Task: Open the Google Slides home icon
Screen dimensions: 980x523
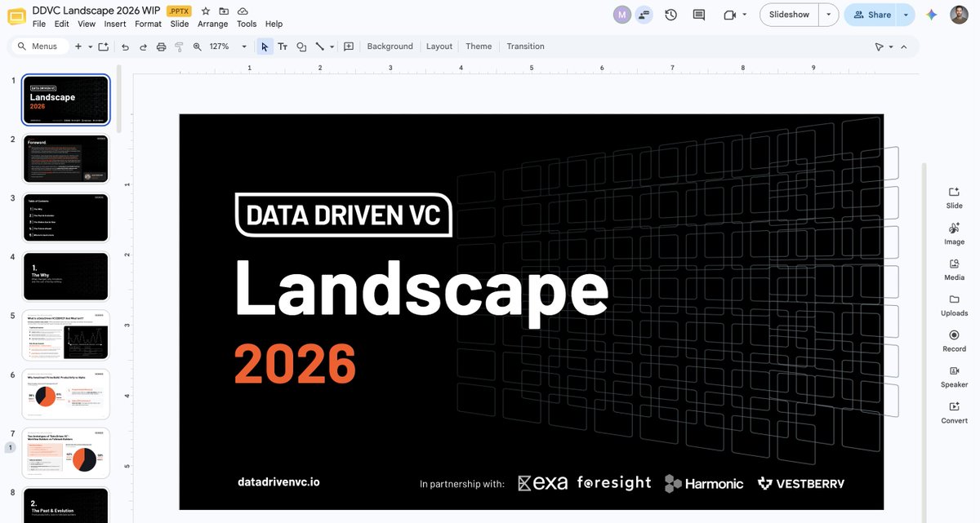Action: [x=16, y=16]
